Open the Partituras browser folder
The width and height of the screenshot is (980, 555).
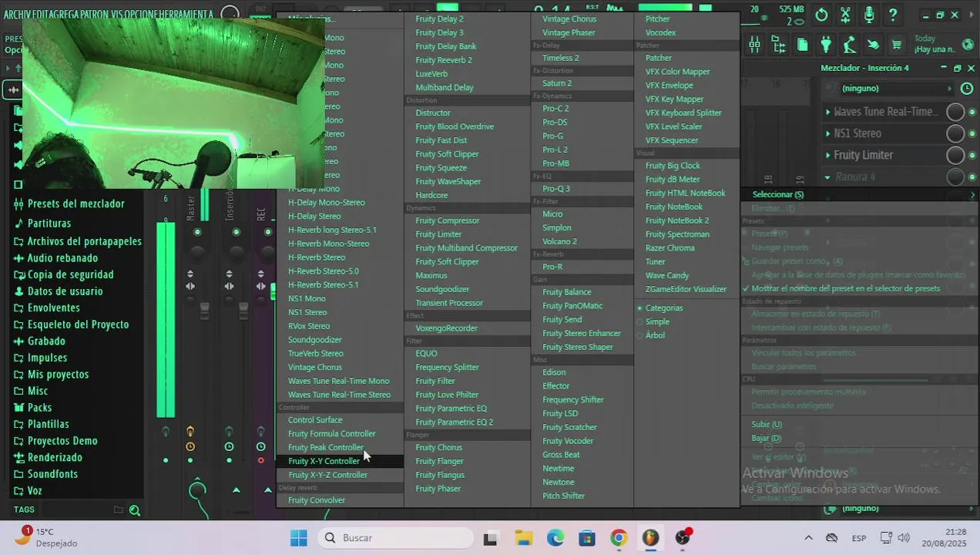coord(42,224)
